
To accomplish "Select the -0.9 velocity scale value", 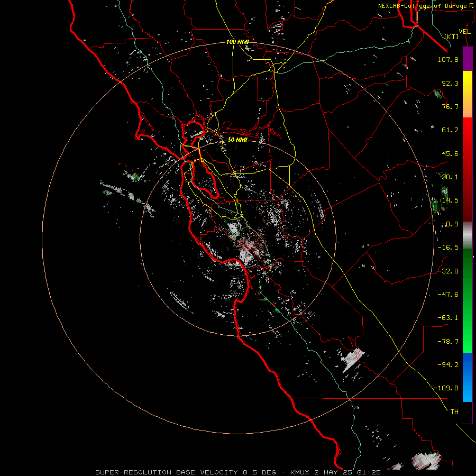I will 450,224.
